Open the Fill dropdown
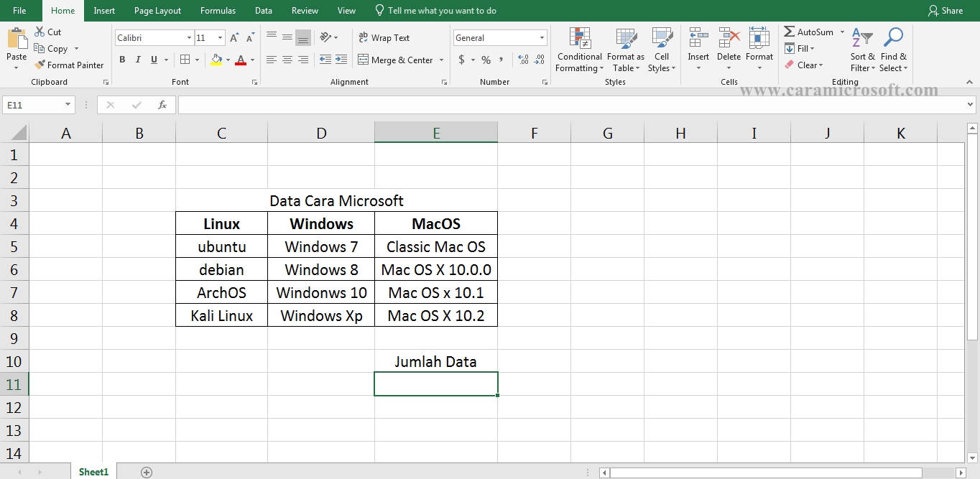This screenshot has height=479, width=980. pos(799,48)
